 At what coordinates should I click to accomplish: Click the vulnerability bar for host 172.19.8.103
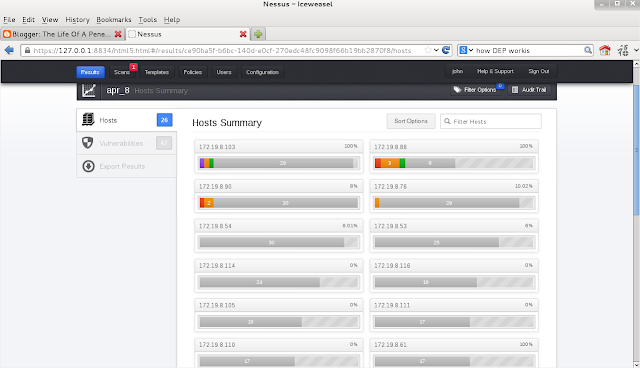[279, 163]
